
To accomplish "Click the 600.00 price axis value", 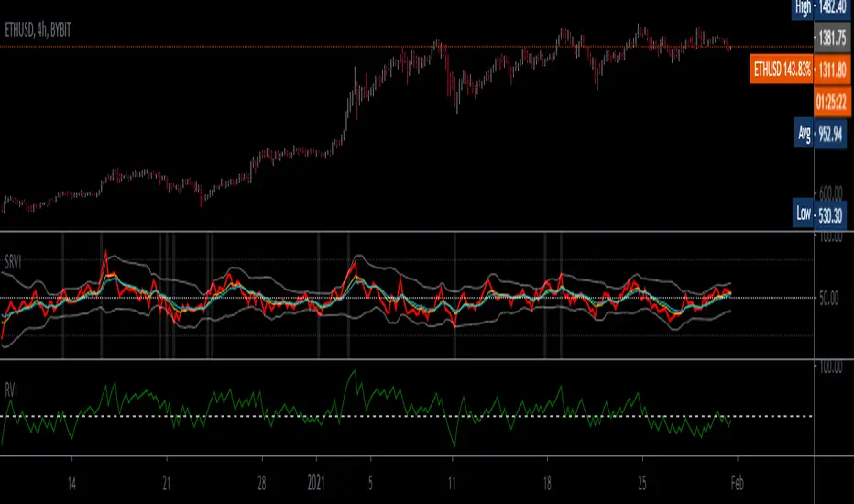I will tap(830, 192).
